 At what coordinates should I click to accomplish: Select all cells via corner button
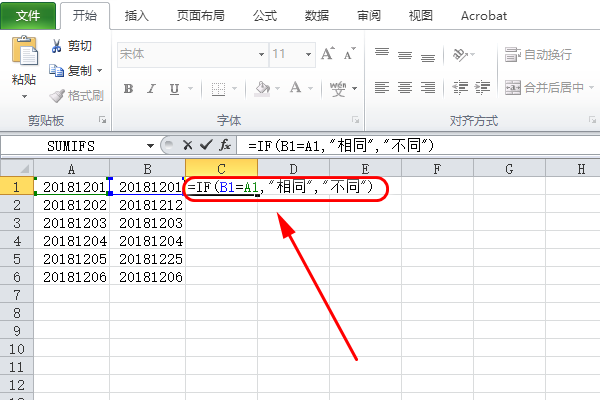pyautogui.click(x=17, y=168)
